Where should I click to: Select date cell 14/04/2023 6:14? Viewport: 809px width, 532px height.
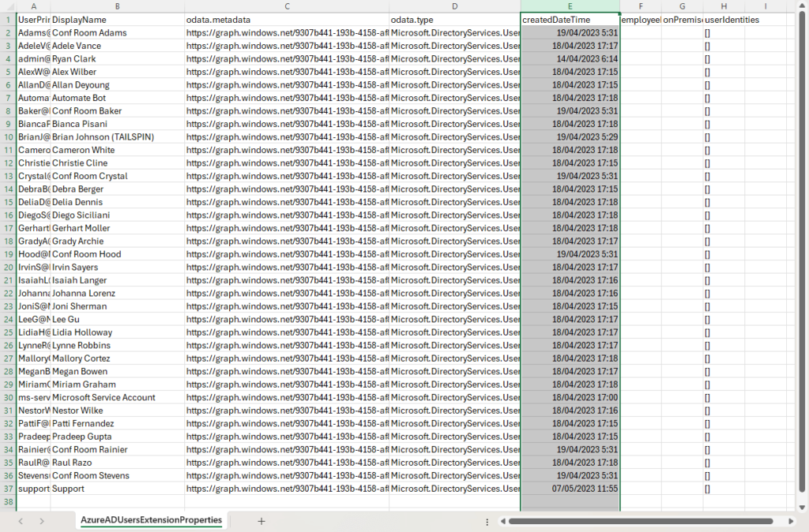point(570,58)
